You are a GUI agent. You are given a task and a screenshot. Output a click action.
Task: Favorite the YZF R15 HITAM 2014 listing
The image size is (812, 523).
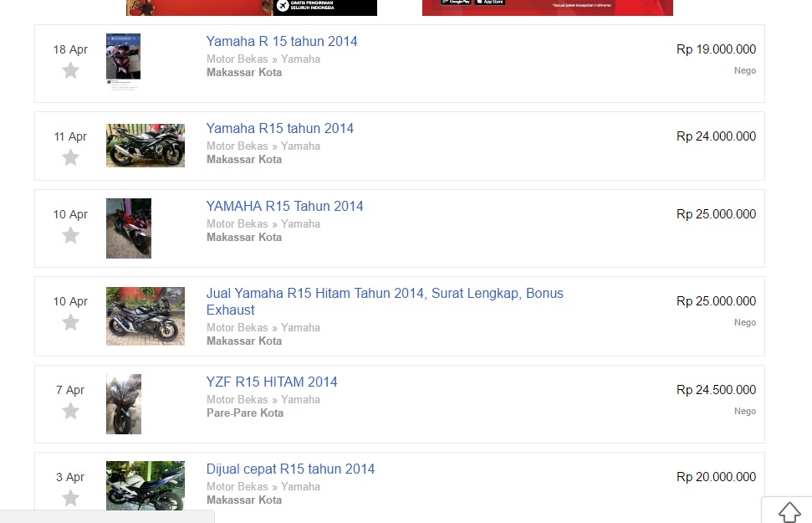click(71, 411)
